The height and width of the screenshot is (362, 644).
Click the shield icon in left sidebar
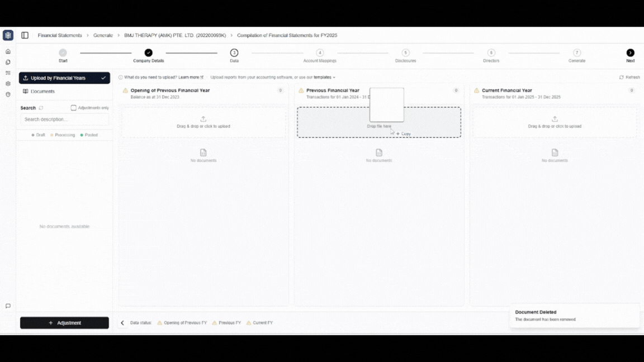[x=8, y=94]
